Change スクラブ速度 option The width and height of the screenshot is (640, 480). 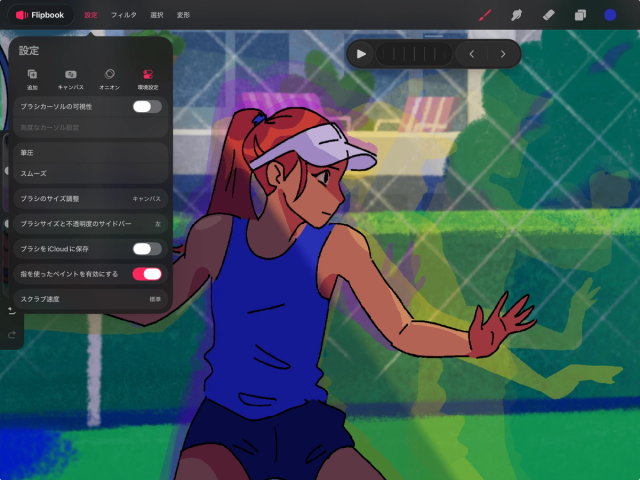click(91, 299)
